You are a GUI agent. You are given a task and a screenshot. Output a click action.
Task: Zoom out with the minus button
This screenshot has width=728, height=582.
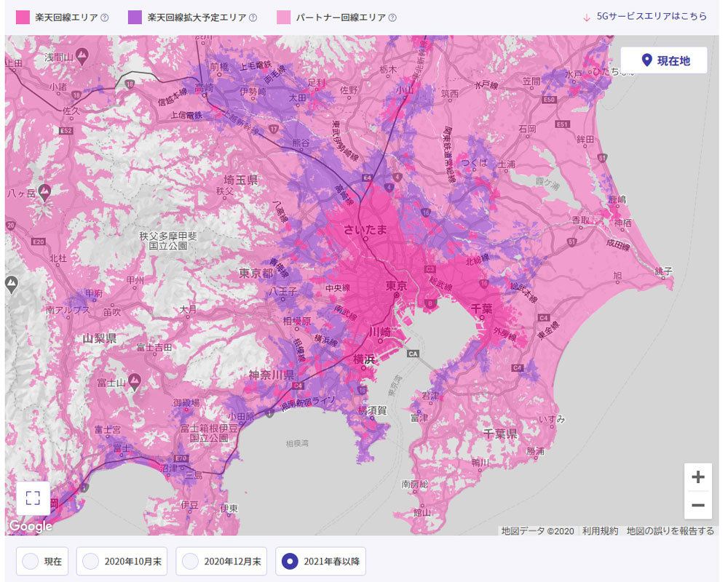click(x=697, y=505)
